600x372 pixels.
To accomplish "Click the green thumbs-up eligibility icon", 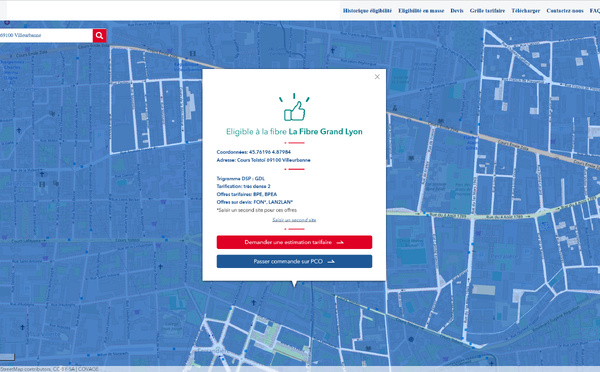I will click(294, 107).
